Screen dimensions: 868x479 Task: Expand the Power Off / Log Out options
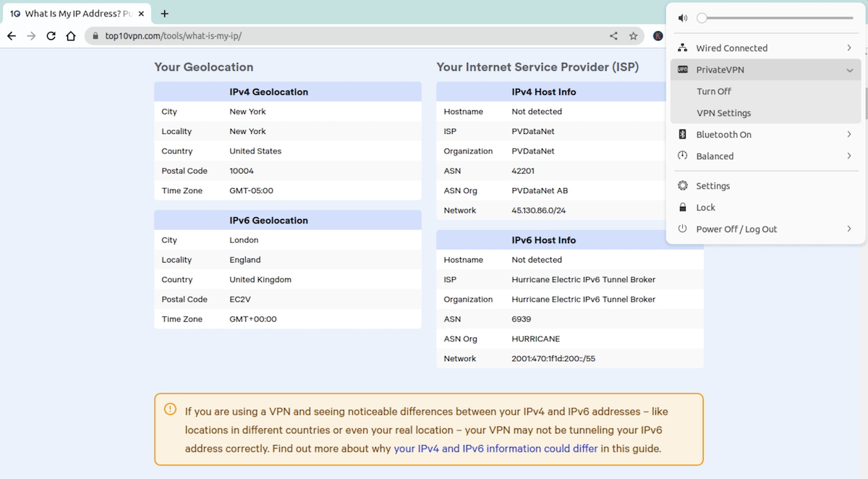tap(848, 229)
